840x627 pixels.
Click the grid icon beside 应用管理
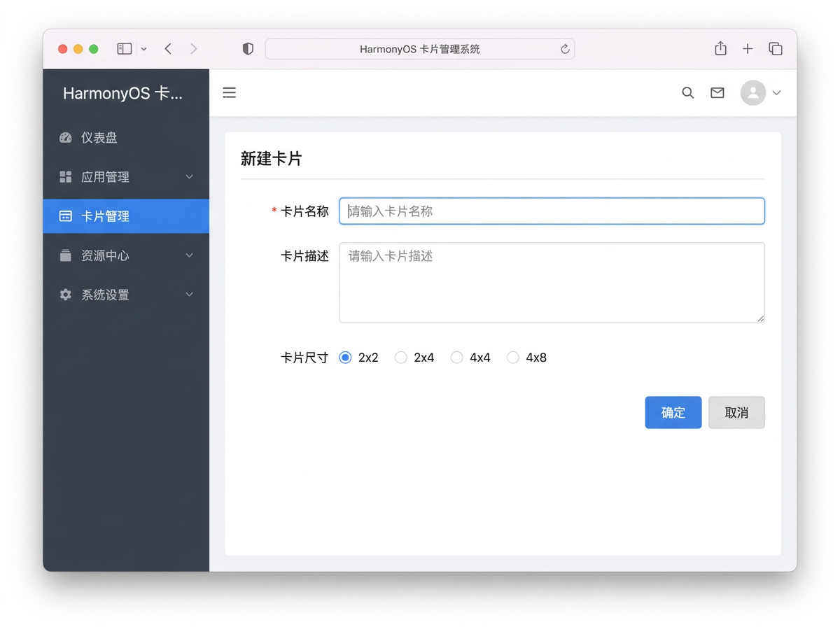66,177
